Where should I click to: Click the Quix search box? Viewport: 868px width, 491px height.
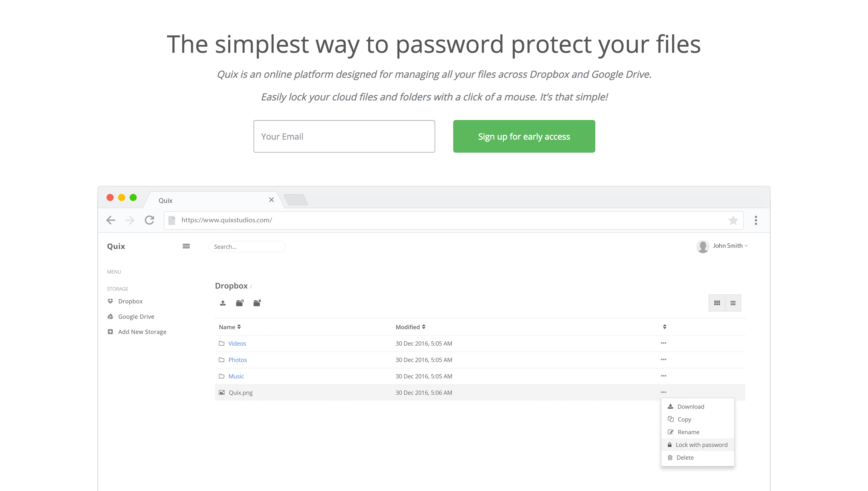click(x=247, y=246)
